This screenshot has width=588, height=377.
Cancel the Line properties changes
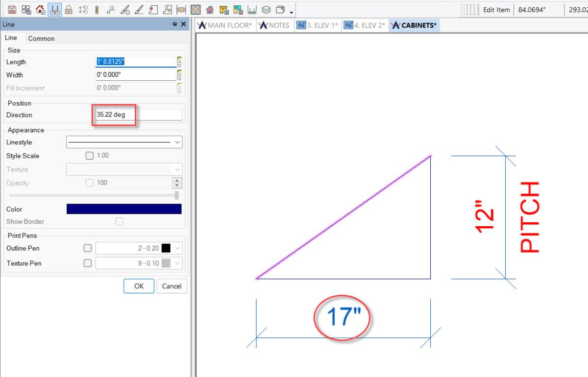tap(171, 286)
